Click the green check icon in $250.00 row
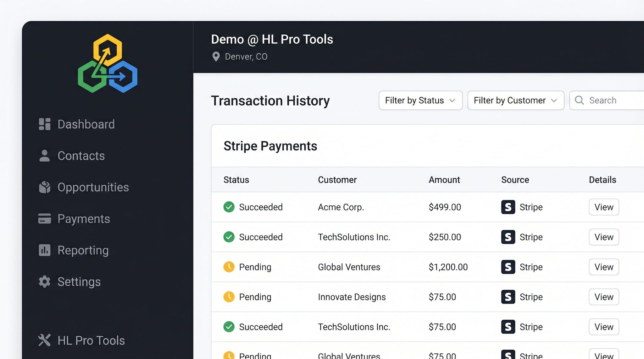The height and width of the screenshot is (359, 644). click(229, 237)
